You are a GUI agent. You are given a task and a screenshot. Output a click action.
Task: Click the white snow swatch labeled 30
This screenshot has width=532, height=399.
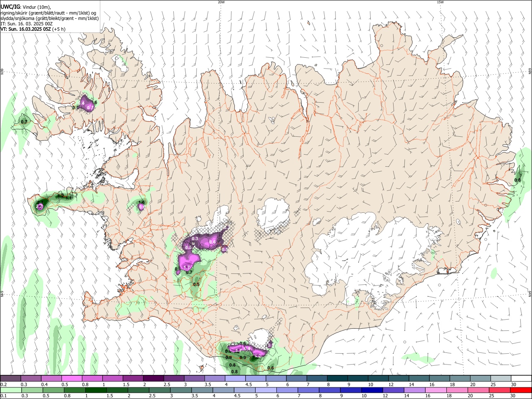point(521,379)
